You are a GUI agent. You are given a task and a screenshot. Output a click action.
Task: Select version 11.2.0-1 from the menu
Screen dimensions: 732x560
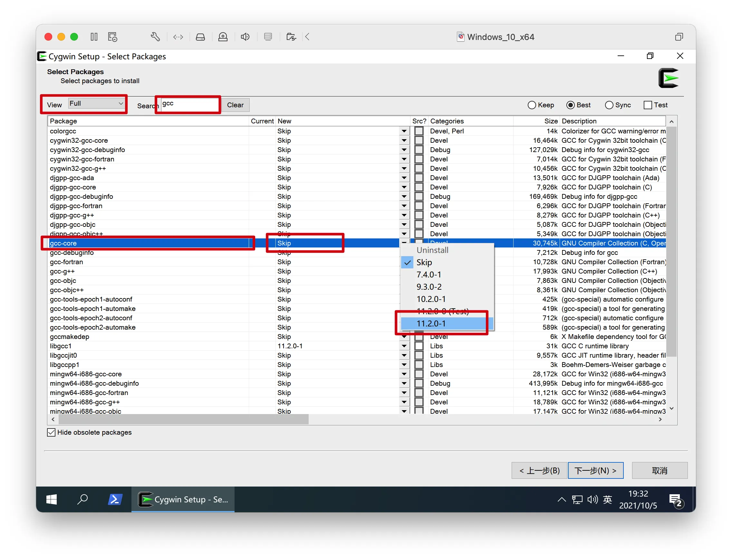[447, 324]
